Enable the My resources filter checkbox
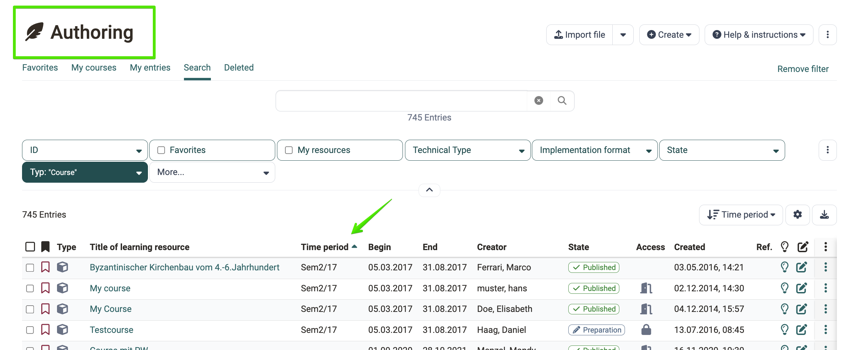This screenshot has height=350, width=868. 289,150
